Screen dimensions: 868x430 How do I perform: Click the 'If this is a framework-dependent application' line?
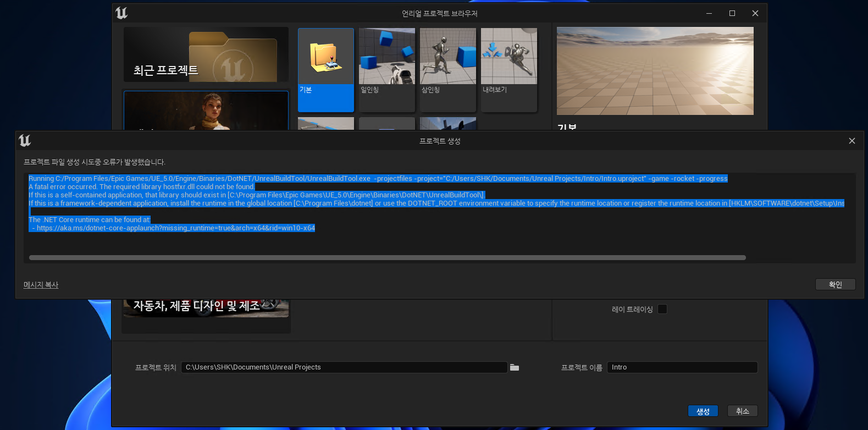pos(436,203)
